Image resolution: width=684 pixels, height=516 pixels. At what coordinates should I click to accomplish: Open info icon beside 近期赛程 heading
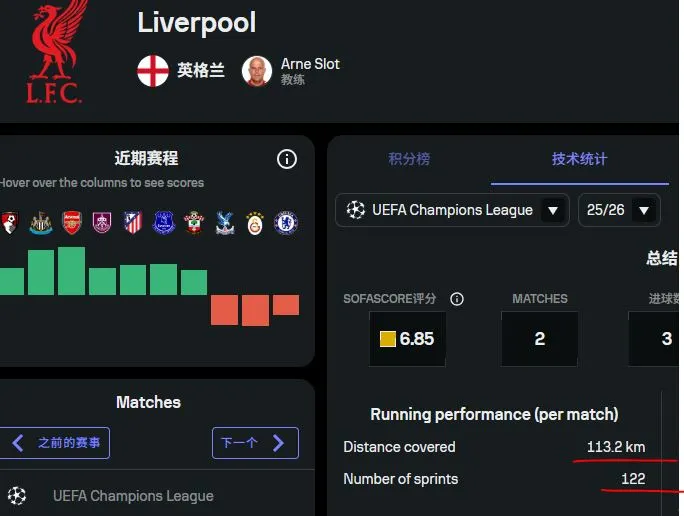click(287, 159)
